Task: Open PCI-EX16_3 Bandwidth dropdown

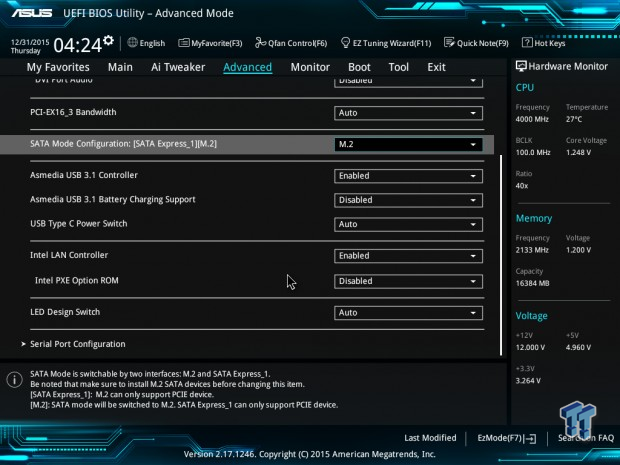Action: 408,113
